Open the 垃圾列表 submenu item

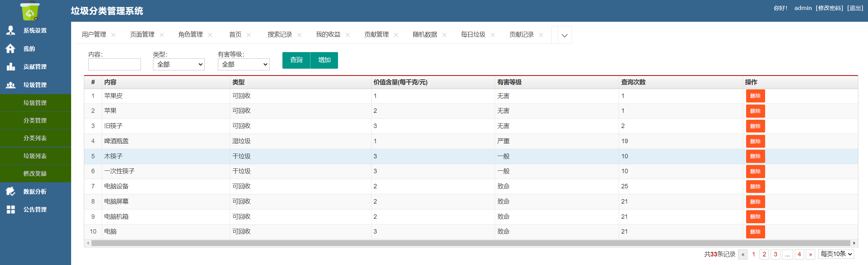pos(35,156)
